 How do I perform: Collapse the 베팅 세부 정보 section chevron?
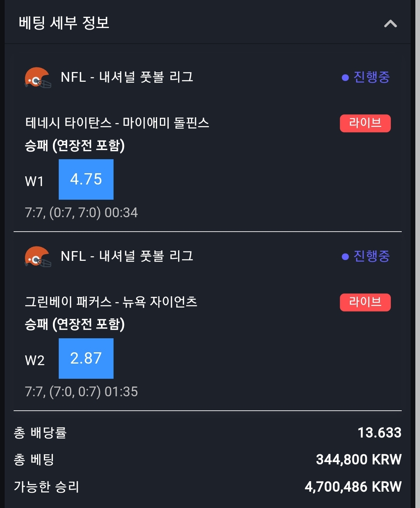(x=390, y=24)
